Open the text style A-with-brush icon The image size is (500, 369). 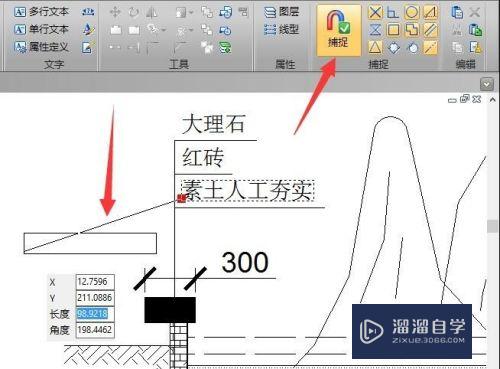coord(88,30)
